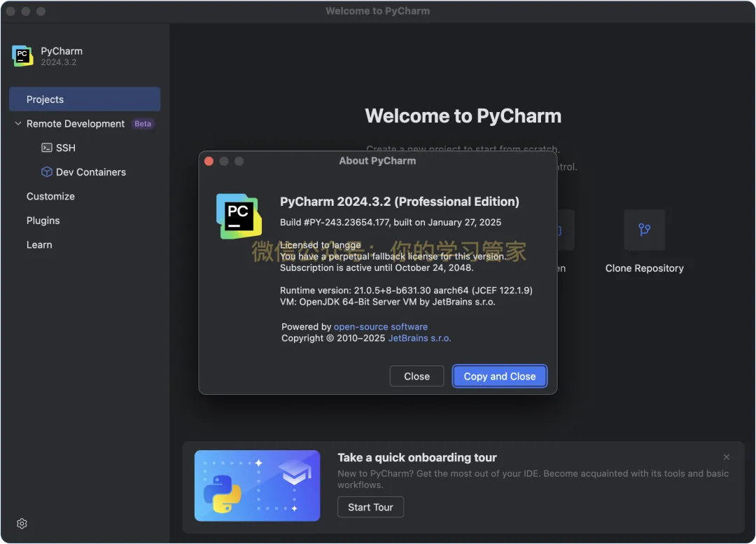Click the 'PyCharm 2024.3.2 (Professional Edition)' heading

point(399,202)
